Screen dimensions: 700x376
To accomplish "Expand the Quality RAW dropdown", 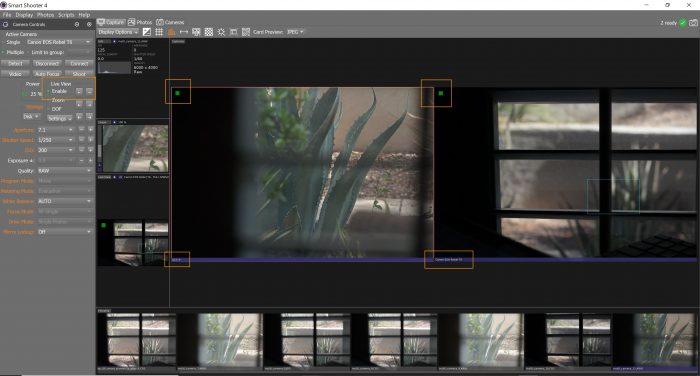I will 64,171.
